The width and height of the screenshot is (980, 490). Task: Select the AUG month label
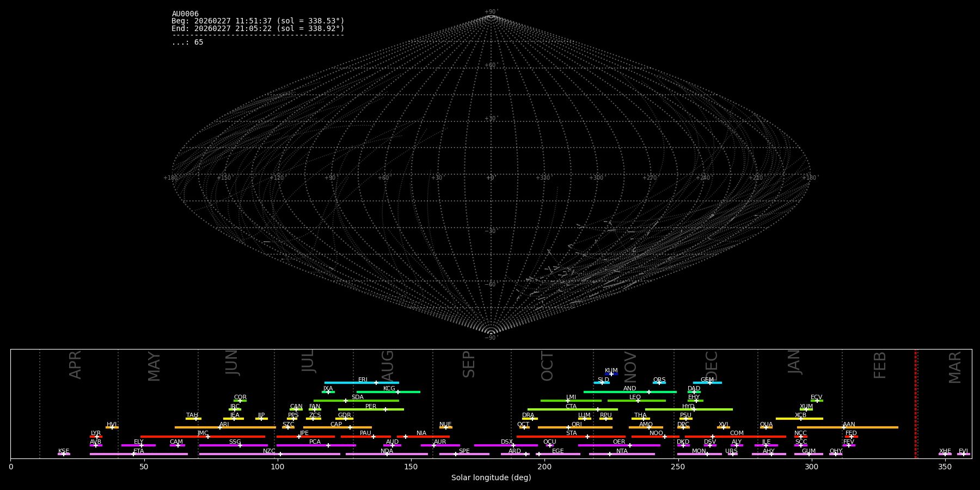(388, 366)
